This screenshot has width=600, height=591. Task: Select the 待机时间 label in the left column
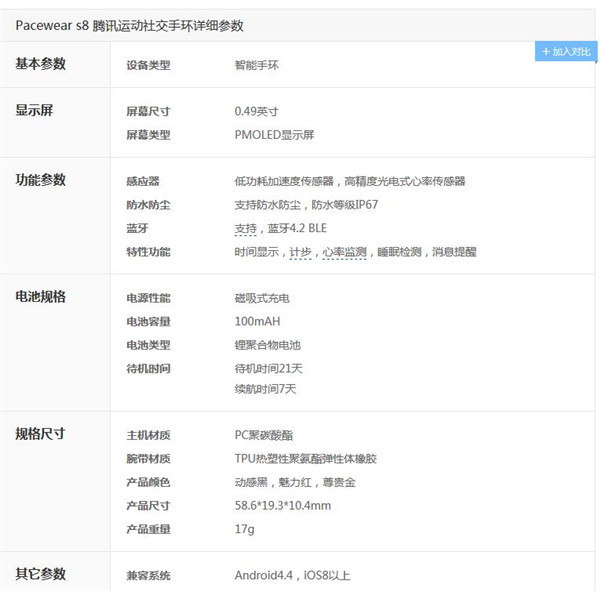click(x=148, y=369)
